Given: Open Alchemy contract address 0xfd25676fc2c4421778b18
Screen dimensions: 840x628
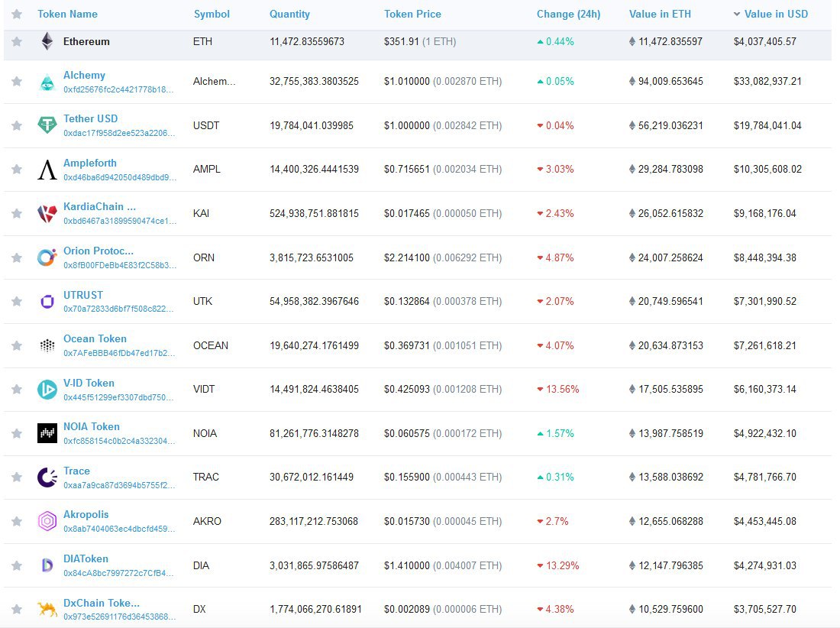Looking at the screenshot, I should tap(118, 89).
